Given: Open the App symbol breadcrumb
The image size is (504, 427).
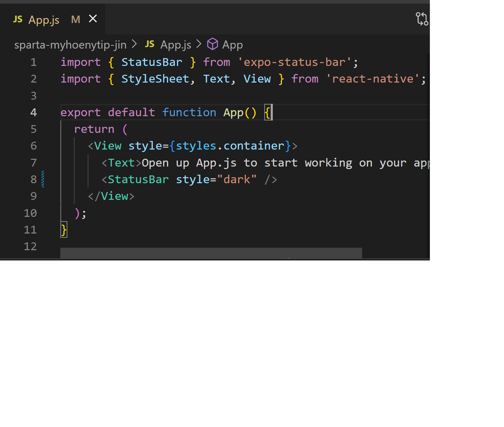Looking at the screenshot, I should [x=232, y=45].
